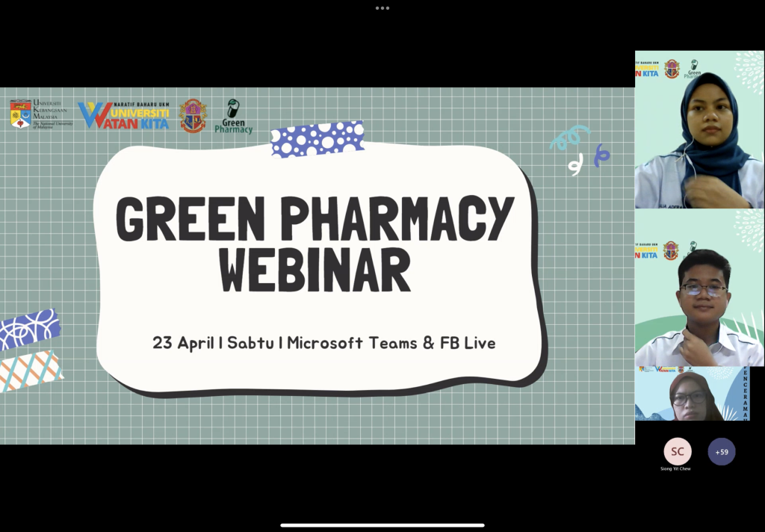Click the Universiti Kebangsaan Malaysia logo
This screenshot has height=532, width=765.
tap(41, 114)
